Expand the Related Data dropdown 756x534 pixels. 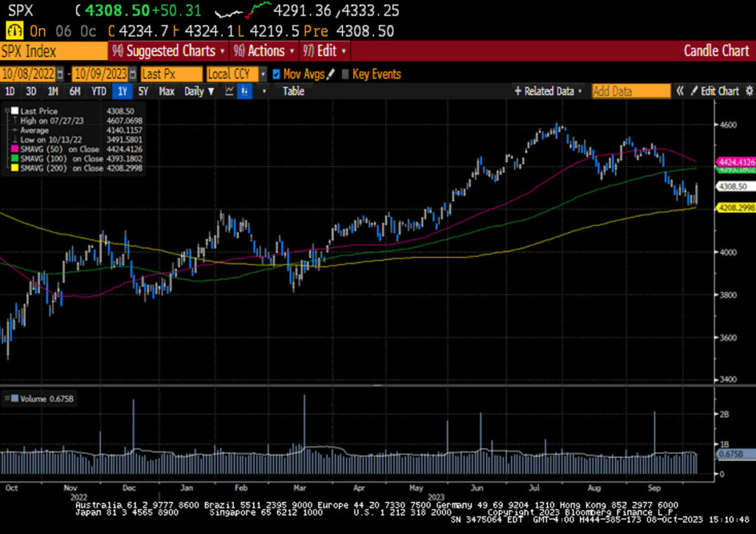580,91
